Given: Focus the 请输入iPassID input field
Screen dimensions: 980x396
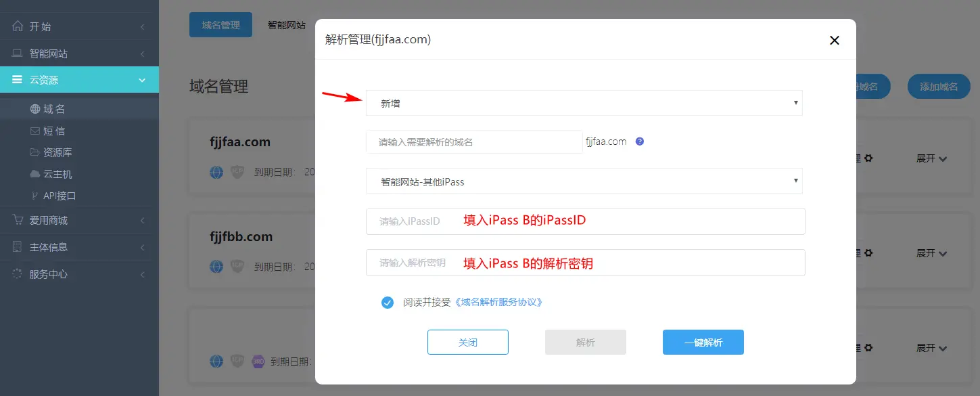Looking at the screenshot, I should click(x=585, y=221).
